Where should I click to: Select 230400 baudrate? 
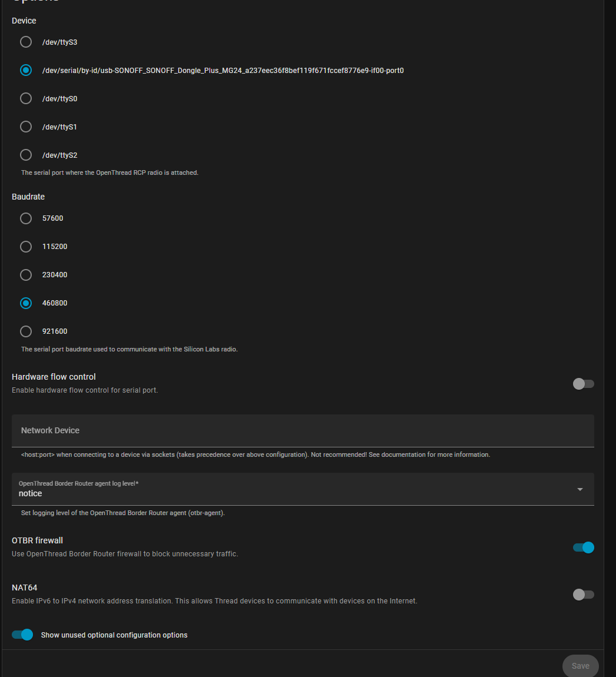pyautogui.click(x=26, y=275)
